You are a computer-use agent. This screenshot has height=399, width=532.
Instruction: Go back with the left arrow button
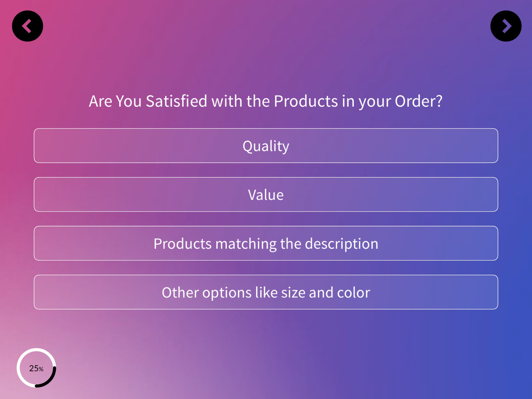[x=28, y=26]
